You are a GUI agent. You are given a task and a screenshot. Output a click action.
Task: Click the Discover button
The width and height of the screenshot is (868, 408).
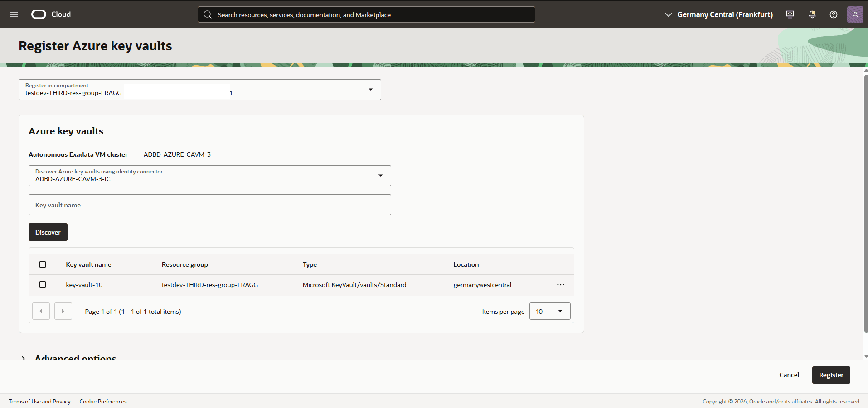point(48,232)
